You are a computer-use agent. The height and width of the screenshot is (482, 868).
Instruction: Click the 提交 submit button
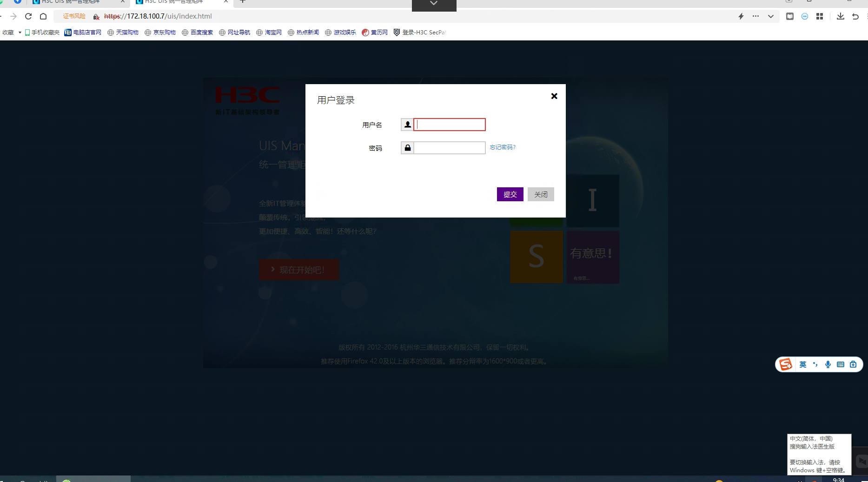pyautogui.click(x=510, y=194)
